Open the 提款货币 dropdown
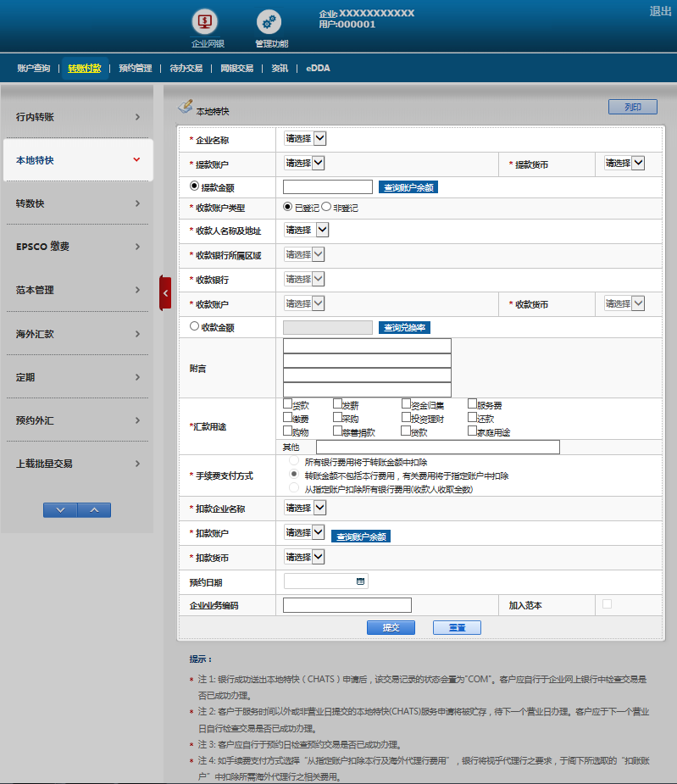This screenshot has width=677, height=784. click(624, 163)
